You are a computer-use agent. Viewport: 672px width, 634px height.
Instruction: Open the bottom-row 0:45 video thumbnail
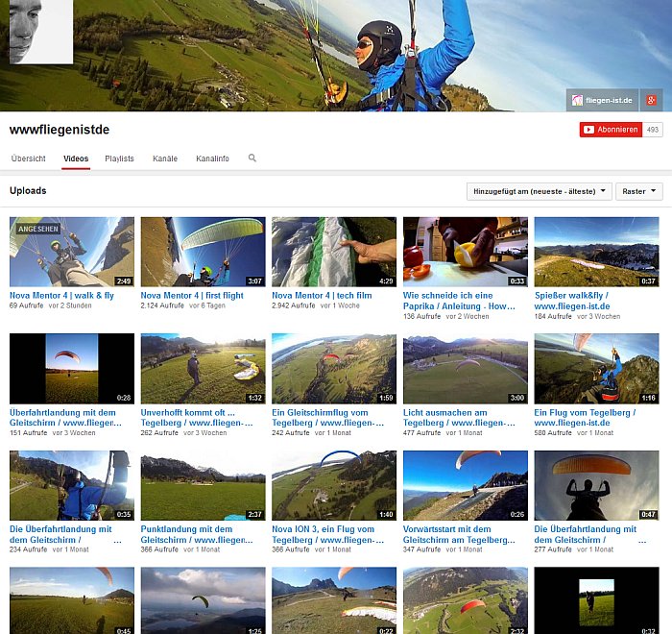pos(72,600)
